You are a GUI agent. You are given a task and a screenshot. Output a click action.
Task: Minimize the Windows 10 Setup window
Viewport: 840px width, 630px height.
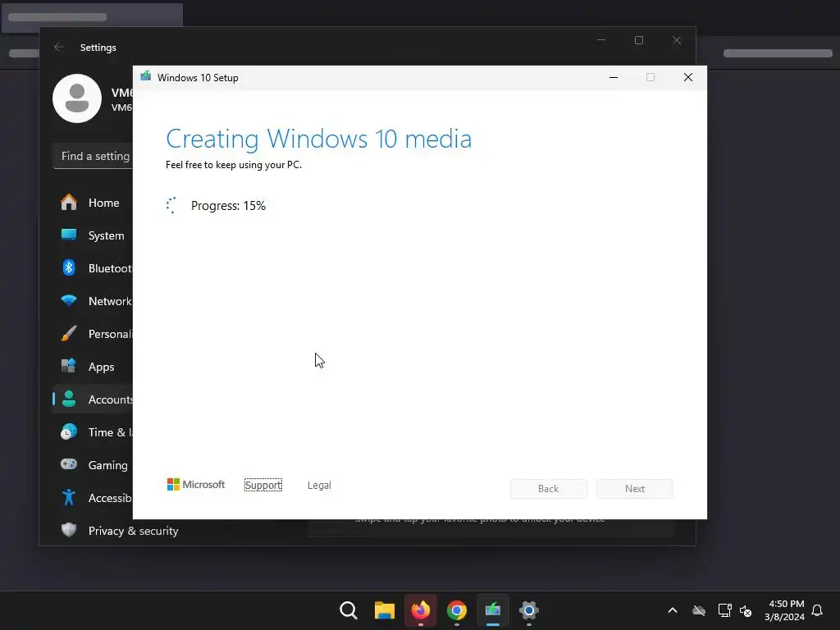(x=614, y=77)
